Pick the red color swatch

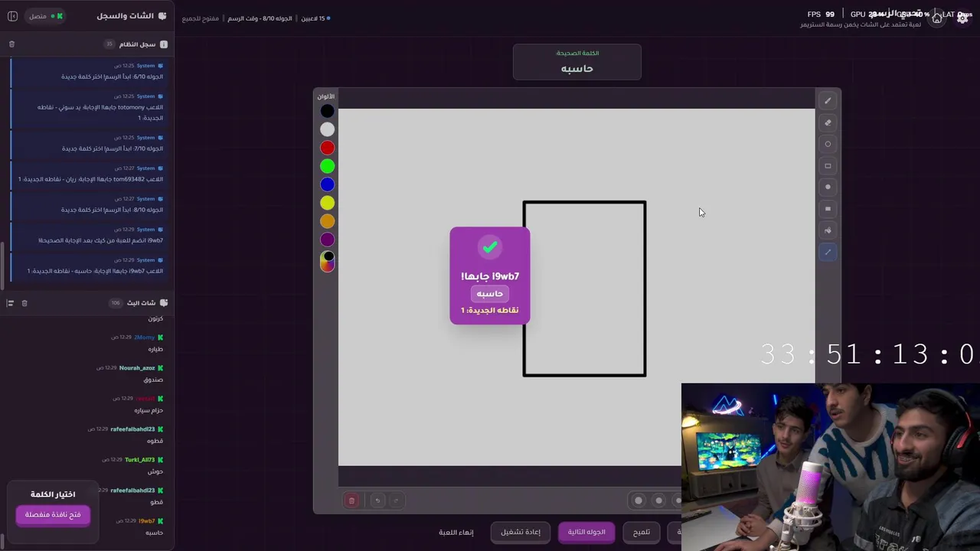coord(327,148)
